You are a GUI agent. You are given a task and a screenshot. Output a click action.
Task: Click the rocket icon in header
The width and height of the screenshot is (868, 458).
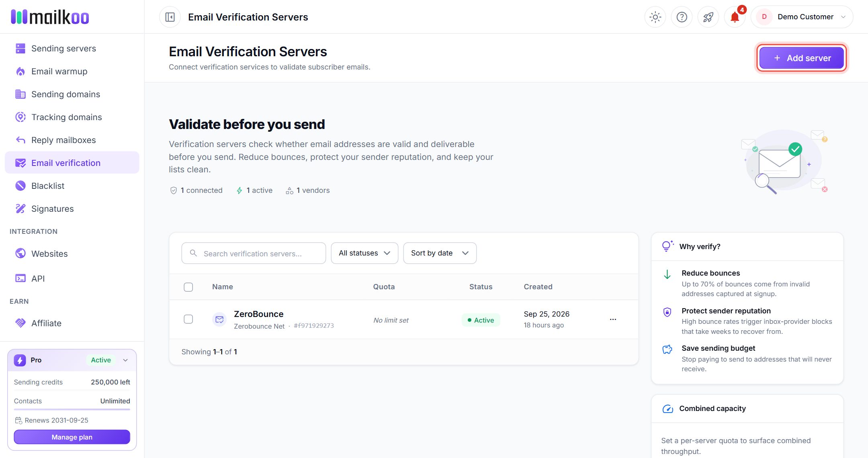click(x=708, y=17)
